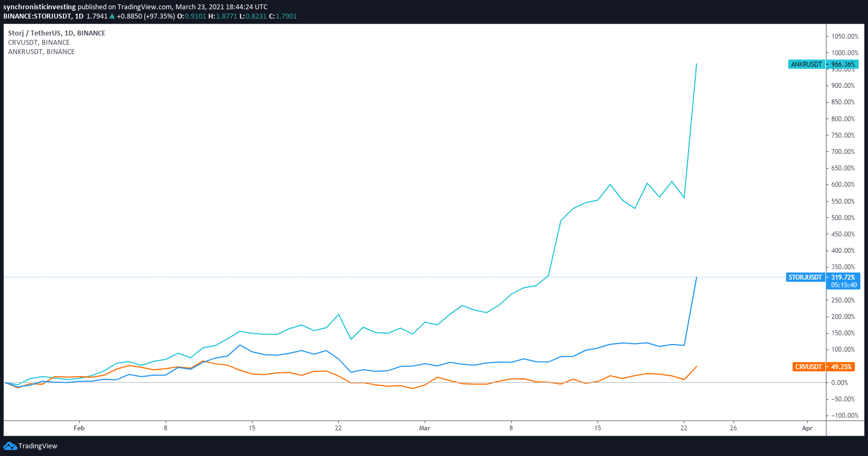Click the Feb date on time axis
The height and width of the screenshot is (456, 868).
pos(79,428)
